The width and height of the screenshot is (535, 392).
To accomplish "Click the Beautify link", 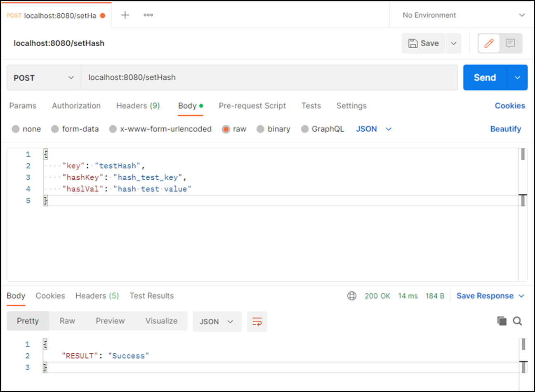I will (505, 129).
